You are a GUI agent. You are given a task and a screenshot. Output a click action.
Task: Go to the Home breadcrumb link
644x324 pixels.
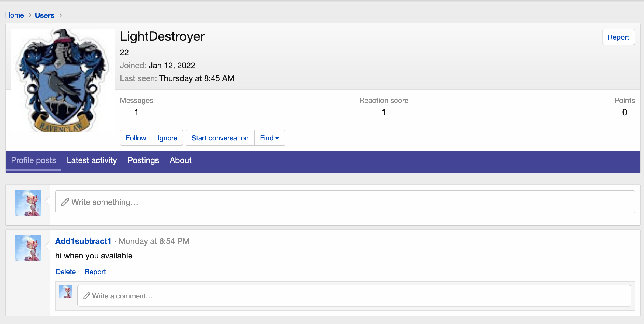pos(15,15)
